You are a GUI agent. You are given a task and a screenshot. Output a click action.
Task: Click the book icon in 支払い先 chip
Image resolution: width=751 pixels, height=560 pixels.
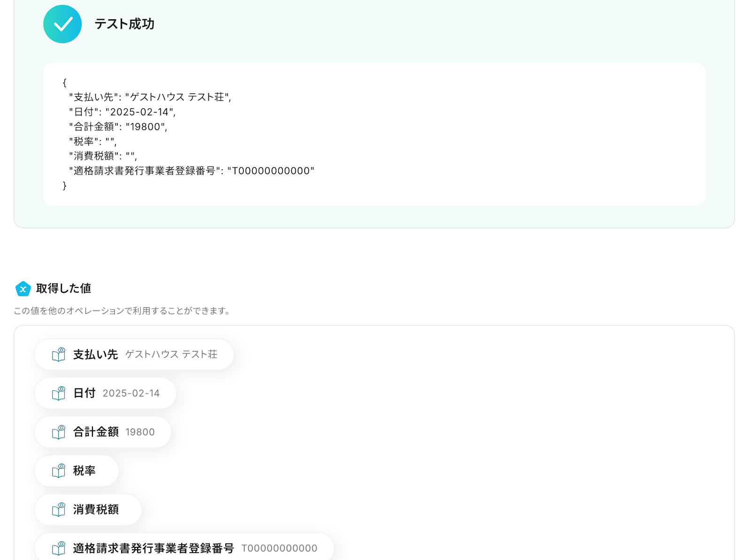tap(59, 355)
